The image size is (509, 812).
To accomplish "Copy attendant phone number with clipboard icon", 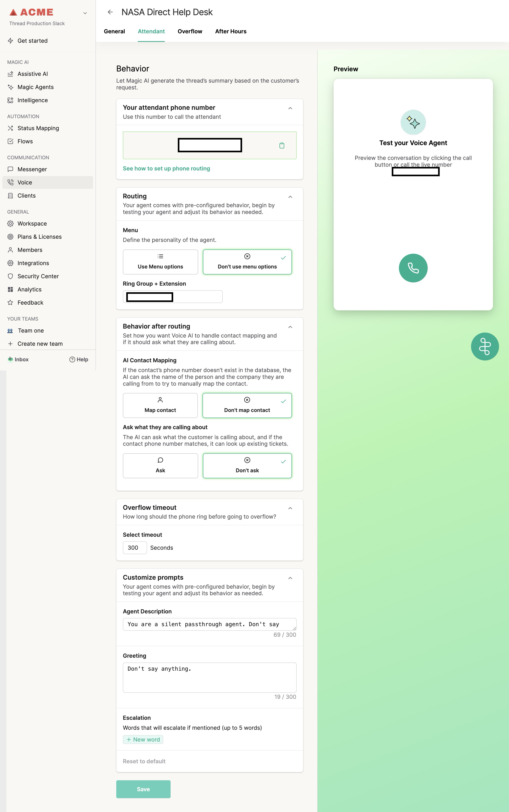I will (282, 145).
